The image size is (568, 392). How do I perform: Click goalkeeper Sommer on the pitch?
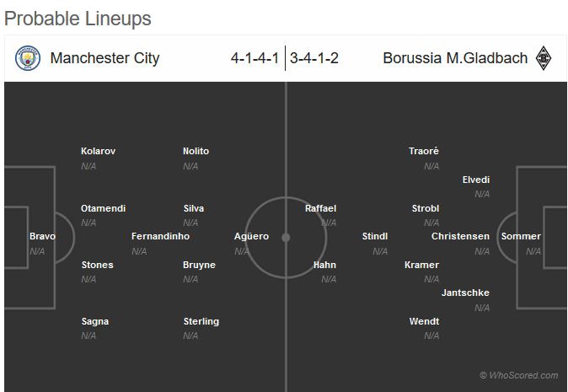(521, 237)
